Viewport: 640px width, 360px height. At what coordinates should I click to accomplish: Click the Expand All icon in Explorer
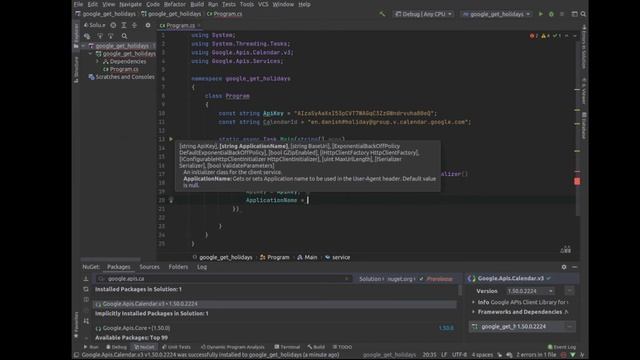click(124, 25)
